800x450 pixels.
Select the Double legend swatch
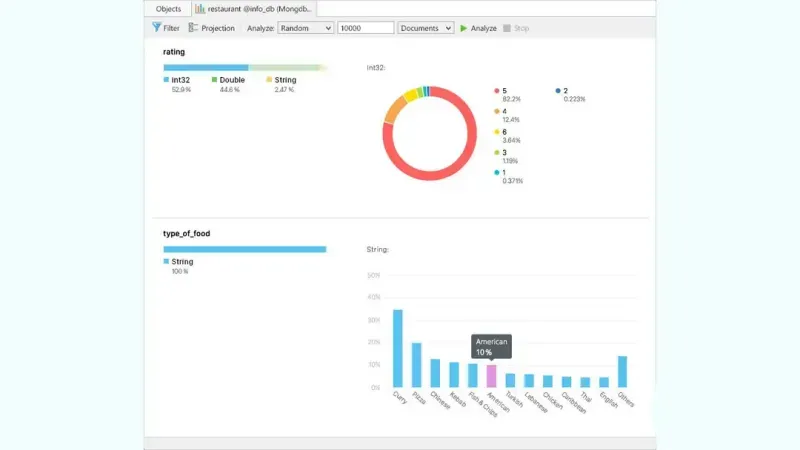[214, 80]
